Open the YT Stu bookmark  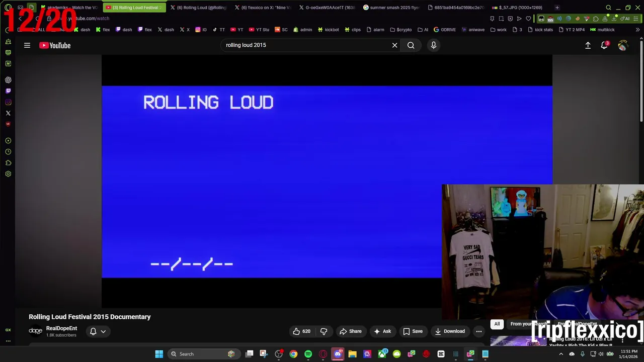tap(259, 30)
